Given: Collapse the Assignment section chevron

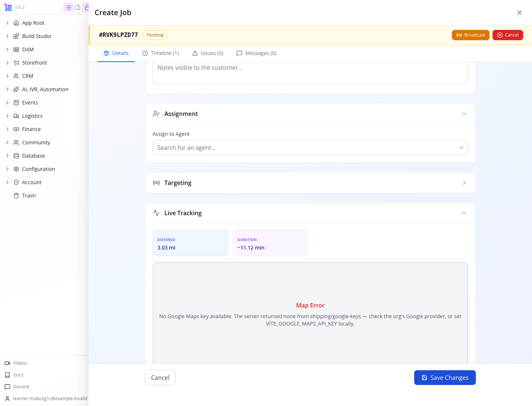Looking at the screenshot, I should [464, 114].
